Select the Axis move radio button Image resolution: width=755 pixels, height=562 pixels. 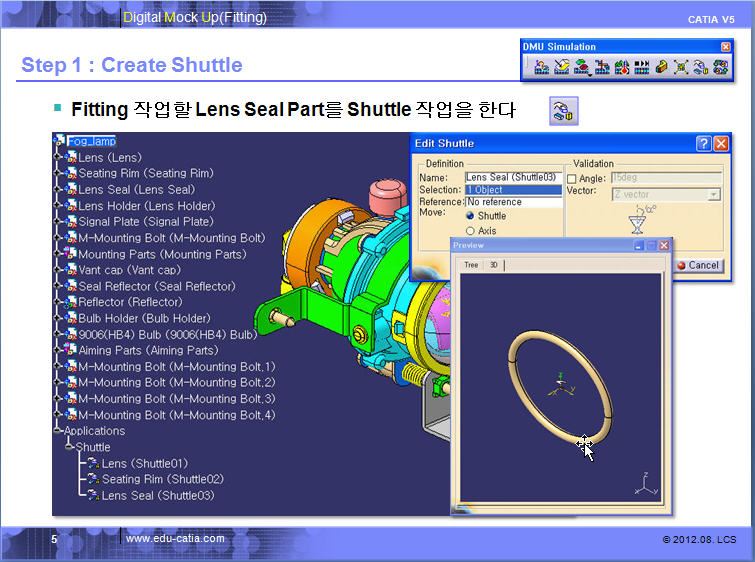click(471, 231)
